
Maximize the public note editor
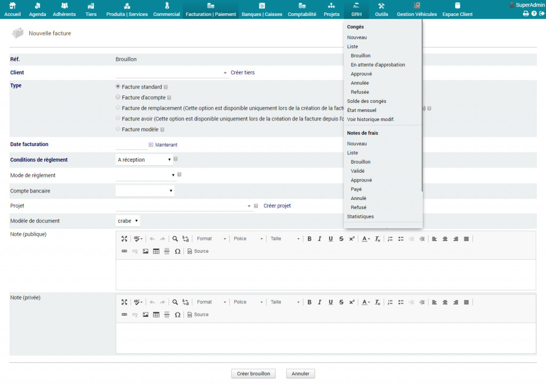tap(124, 239)
